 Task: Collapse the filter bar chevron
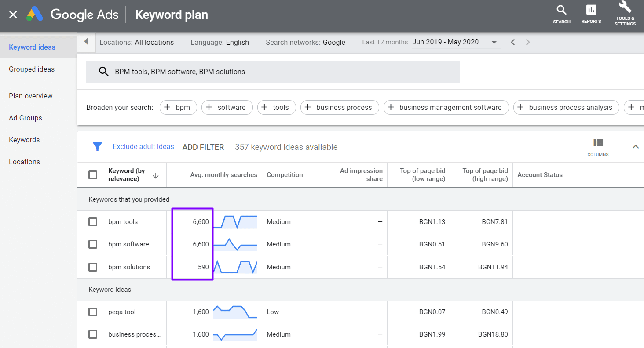coord(635,147)
